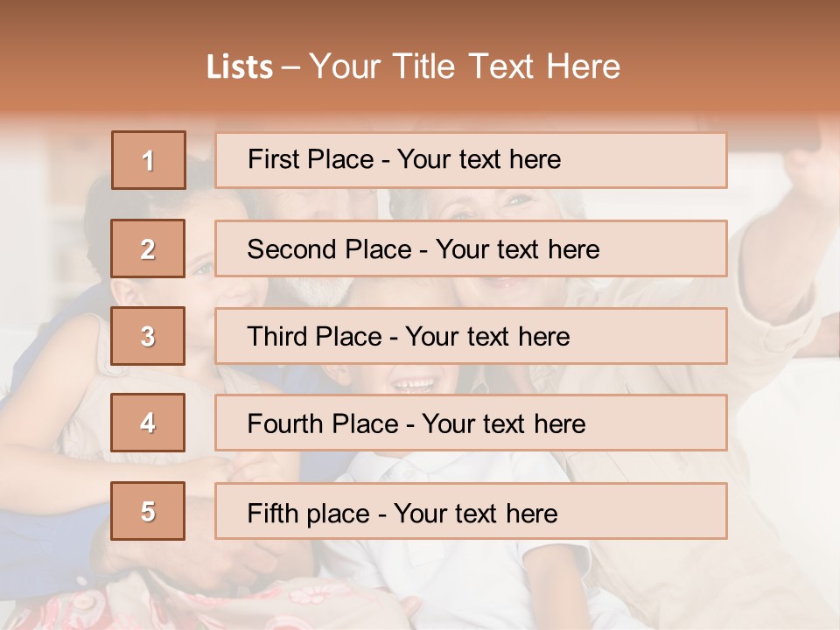840x630 pixels.
Task: Click the 'Third Place' text bar
Action: (x=471, y=336)
